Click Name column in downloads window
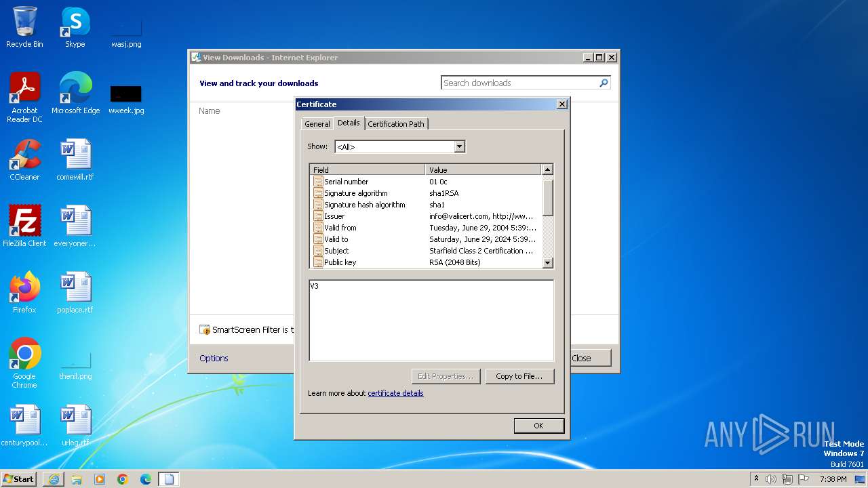Viewport: 868px width, 488px height. [210, 110]
